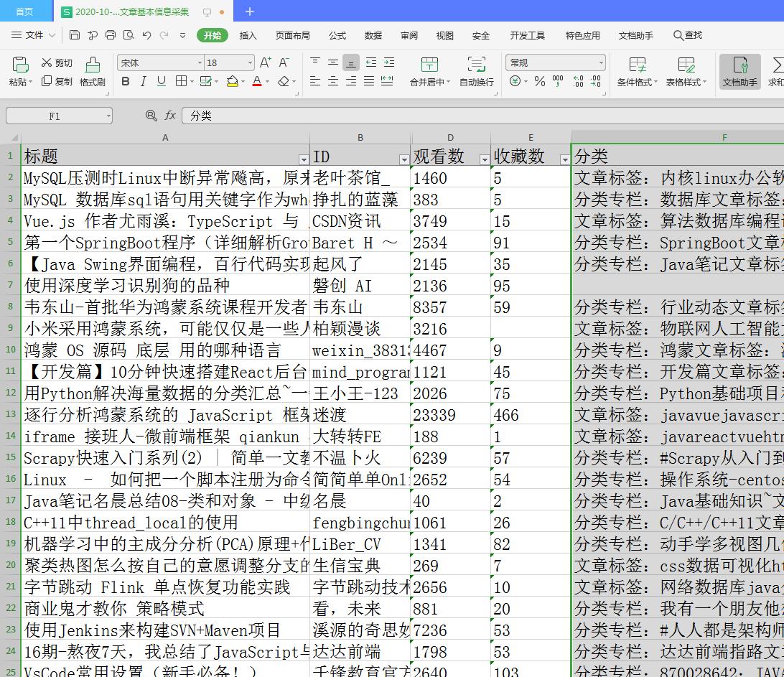The height and width of the screenshot is (677, 784).
Task: Open the filter dropdown on 标题 column
Action: 303,159
